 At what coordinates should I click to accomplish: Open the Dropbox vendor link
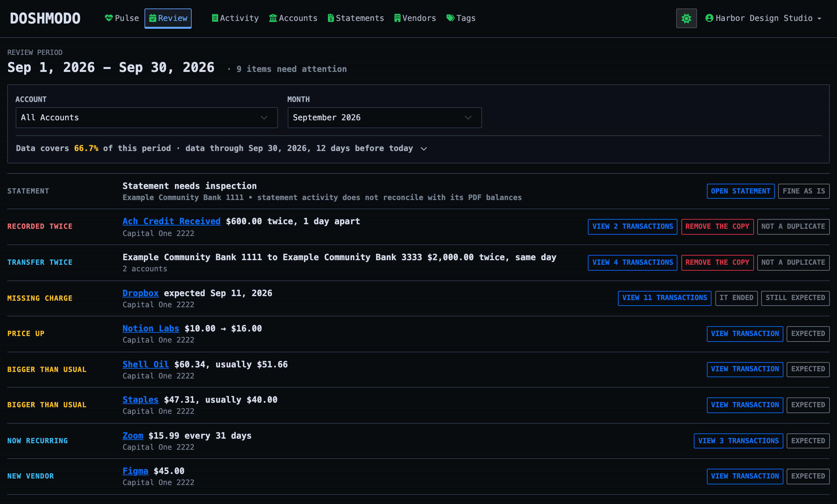tap(141, 293)
